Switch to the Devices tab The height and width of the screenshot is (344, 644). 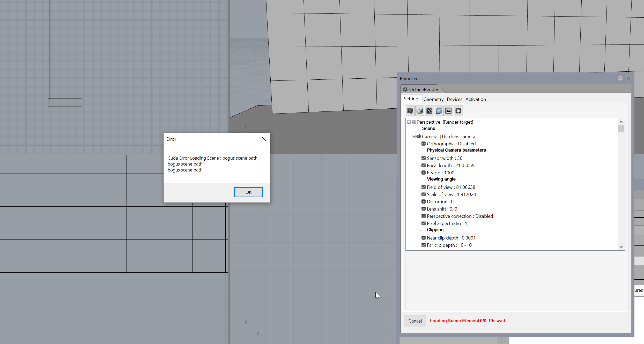(x=454, y=99)
